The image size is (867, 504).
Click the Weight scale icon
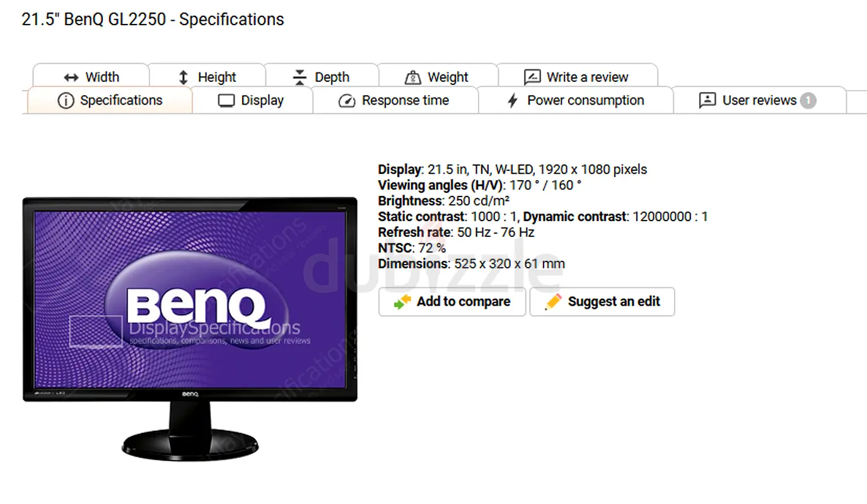tap(412, 77)
